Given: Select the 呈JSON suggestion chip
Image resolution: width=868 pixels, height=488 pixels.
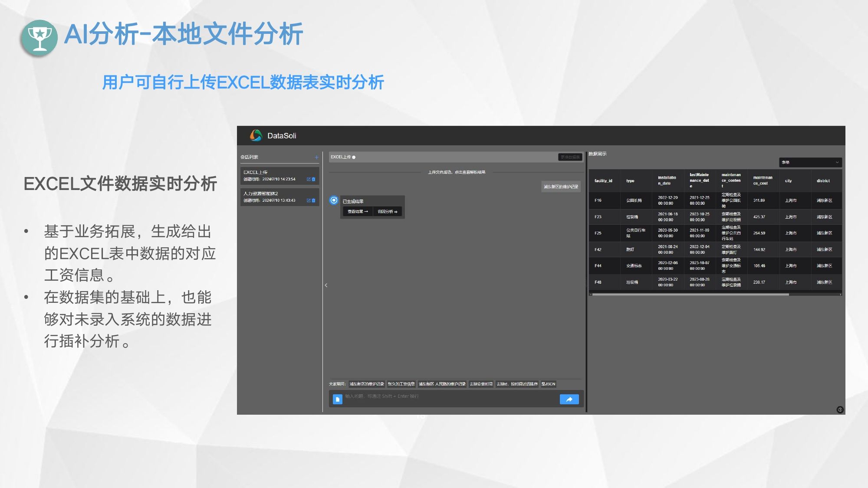Looking at the screenshot, I should (x=548, y=384).
